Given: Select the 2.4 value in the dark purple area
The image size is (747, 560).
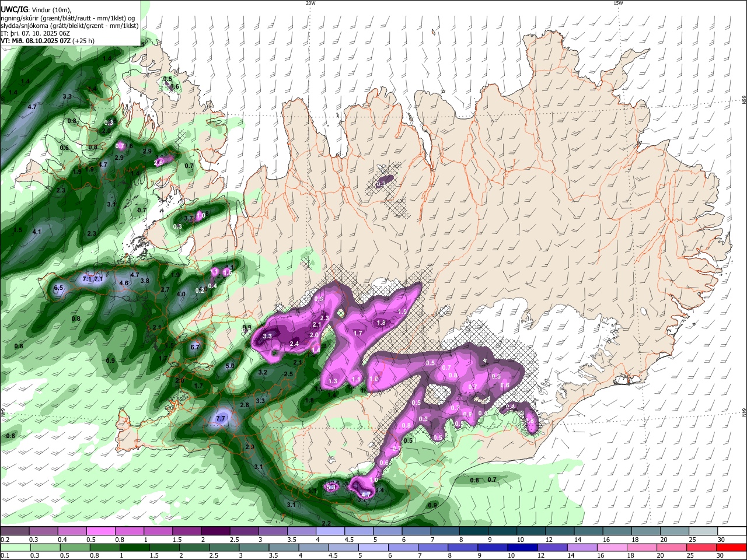Looking at the screenshot, I should coord(295,344).
